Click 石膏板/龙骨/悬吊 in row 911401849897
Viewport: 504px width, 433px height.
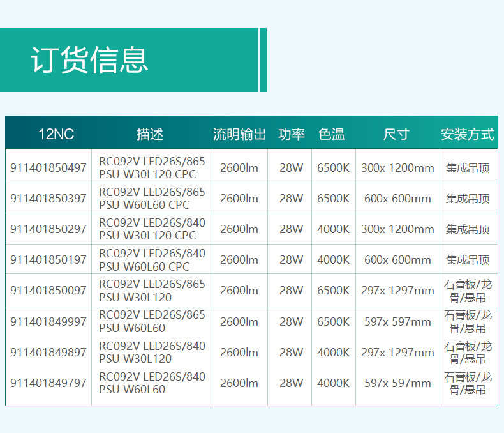[x=468, y=353]
